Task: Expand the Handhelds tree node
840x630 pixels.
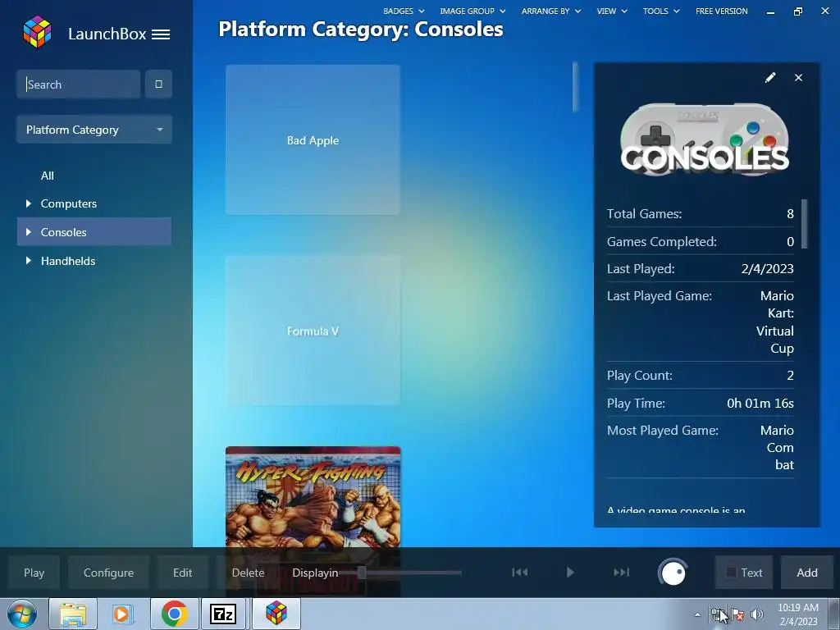Action: [29, 261]
